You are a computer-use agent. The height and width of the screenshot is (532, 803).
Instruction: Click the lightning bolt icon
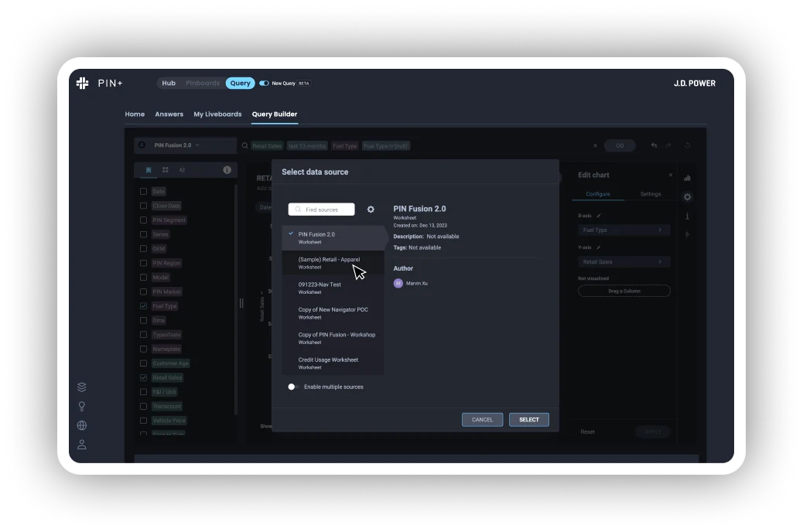[687, 234]
